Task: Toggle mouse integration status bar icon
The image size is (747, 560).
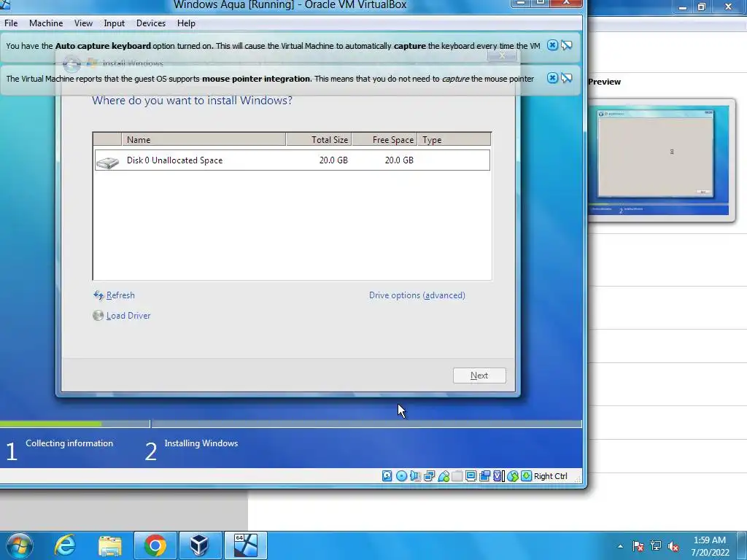Action: [513, 475]
